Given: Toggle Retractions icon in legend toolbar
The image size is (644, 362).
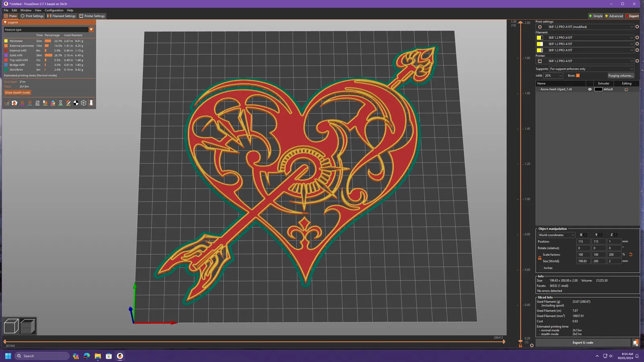Looking at the screenshot, I should (22, 103).
